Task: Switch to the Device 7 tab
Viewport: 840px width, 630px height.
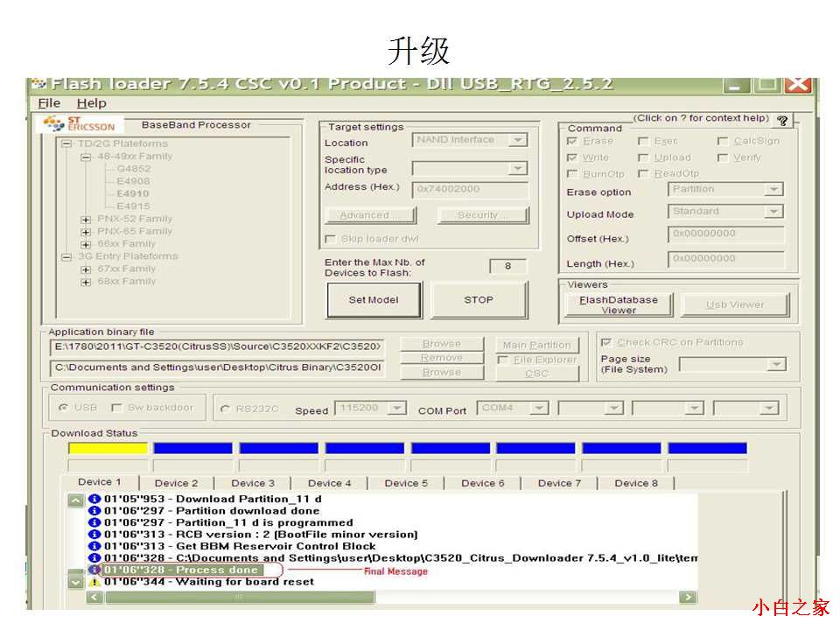Action: pos(559,483)
